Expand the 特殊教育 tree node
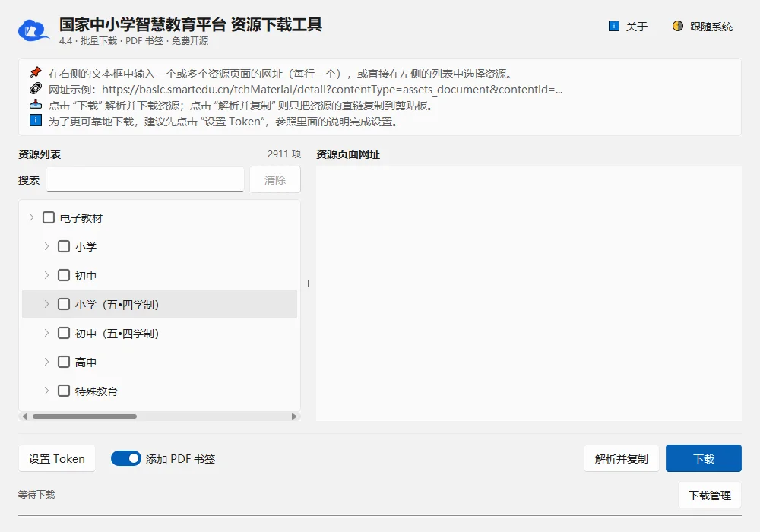The height and width of the screenshot is (532, 760). point(46,391)
